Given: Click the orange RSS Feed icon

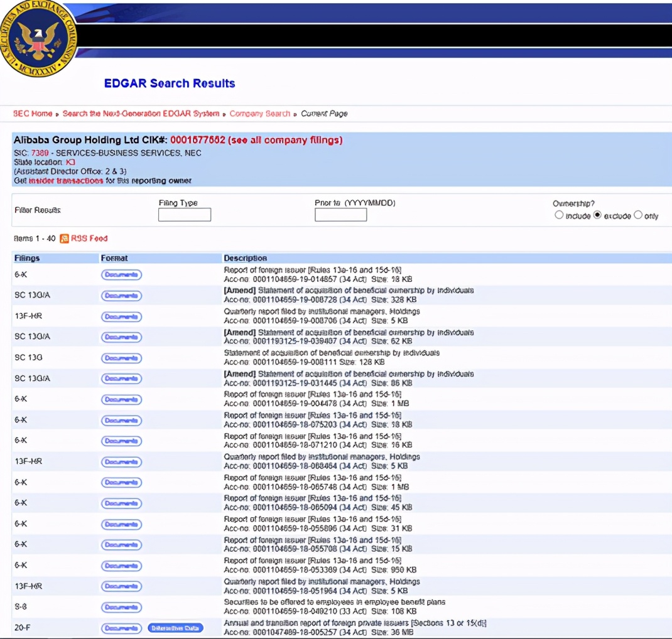Looking at the screenshot, I should [64, 239].
